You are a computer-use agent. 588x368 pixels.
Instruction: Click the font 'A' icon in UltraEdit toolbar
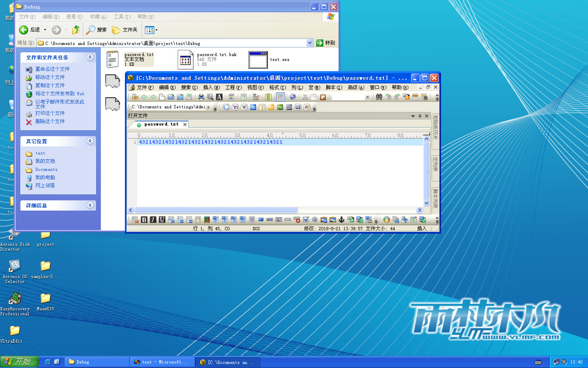click(219, 97)
